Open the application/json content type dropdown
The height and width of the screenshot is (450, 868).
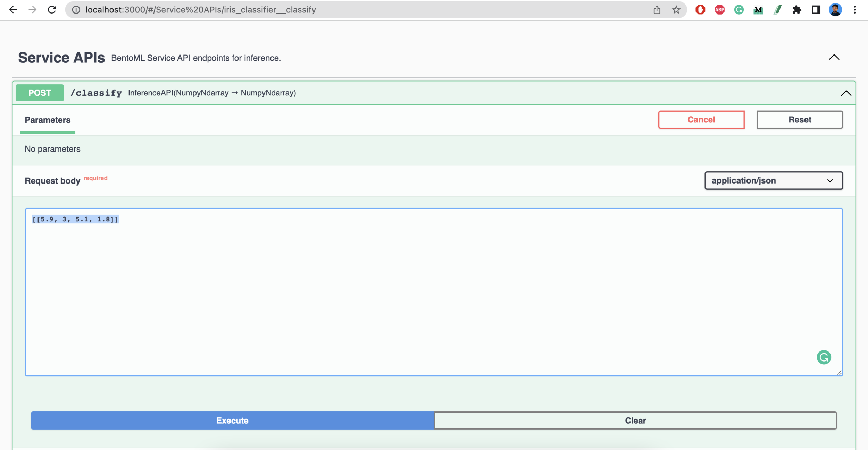[x=773, y=180]
